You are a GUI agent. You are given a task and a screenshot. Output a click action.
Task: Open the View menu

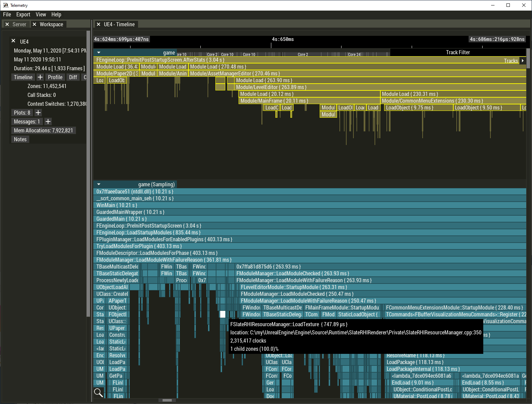[41, 15]
